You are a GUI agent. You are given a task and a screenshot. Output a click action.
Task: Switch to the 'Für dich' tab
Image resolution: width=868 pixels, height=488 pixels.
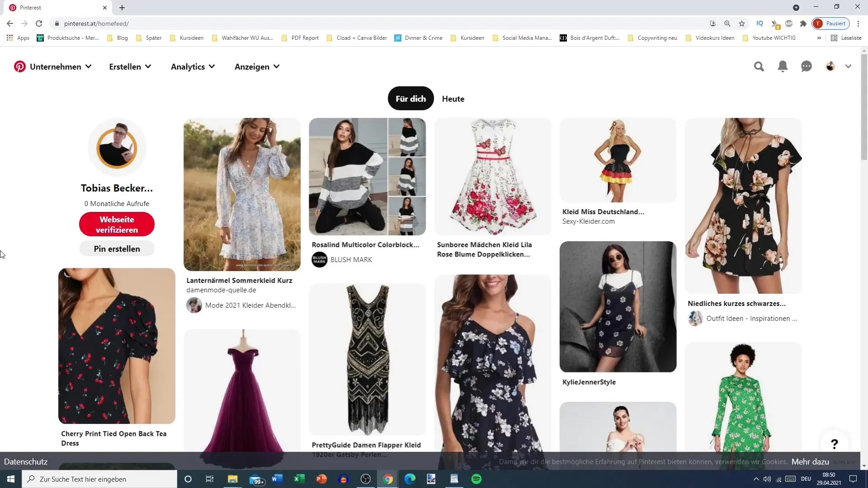(411, 99)
